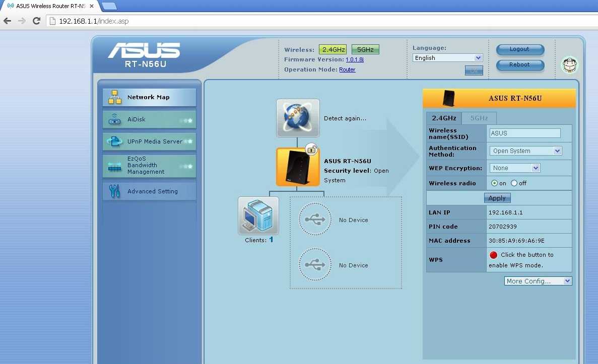Reload page with browser refresh icon

[36, 21]
